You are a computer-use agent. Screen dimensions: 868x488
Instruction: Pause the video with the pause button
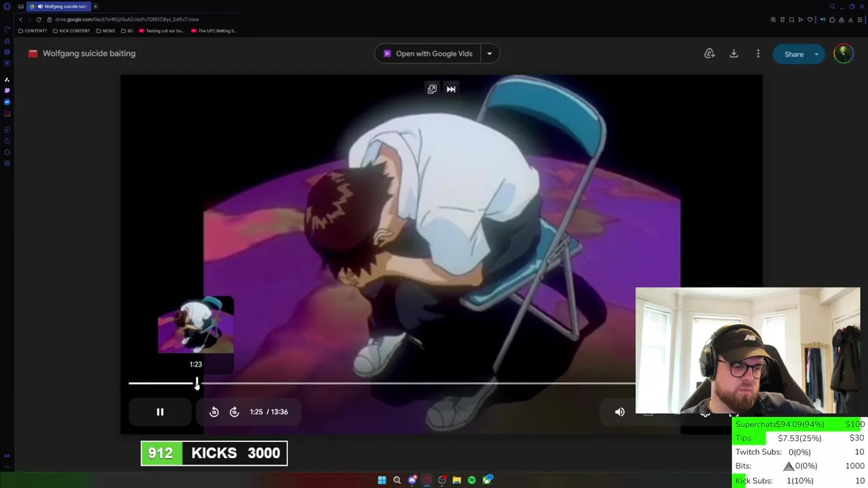tap(160, 412)
